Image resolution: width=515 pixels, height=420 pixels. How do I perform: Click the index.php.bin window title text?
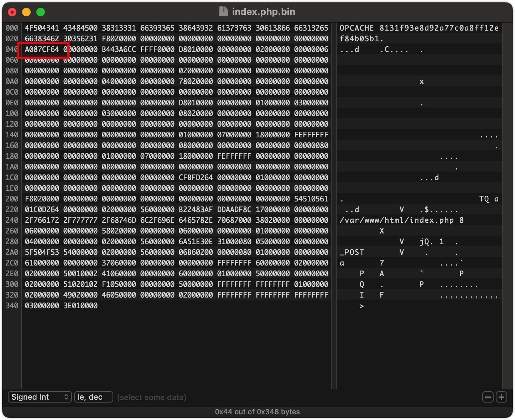264,12
